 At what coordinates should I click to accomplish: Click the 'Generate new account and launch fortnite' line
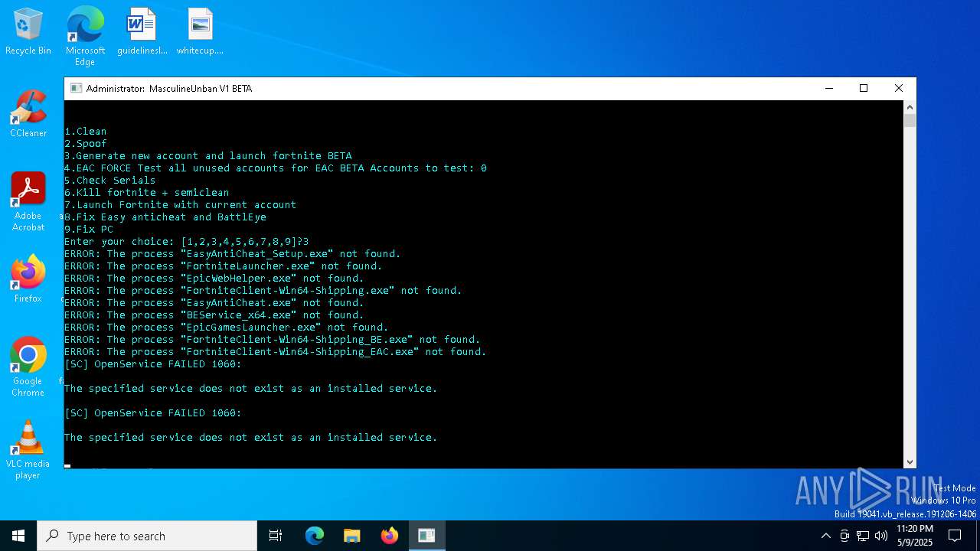(208, 156)
